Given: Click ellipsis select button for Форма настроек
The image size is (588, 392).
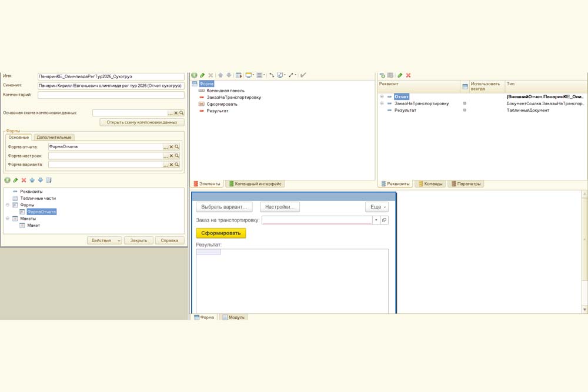Looking at the screenshot, I should 166,156.
